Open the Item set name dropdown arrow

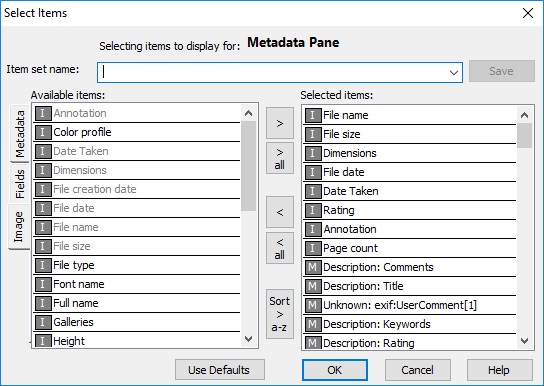tap(453, 72)
